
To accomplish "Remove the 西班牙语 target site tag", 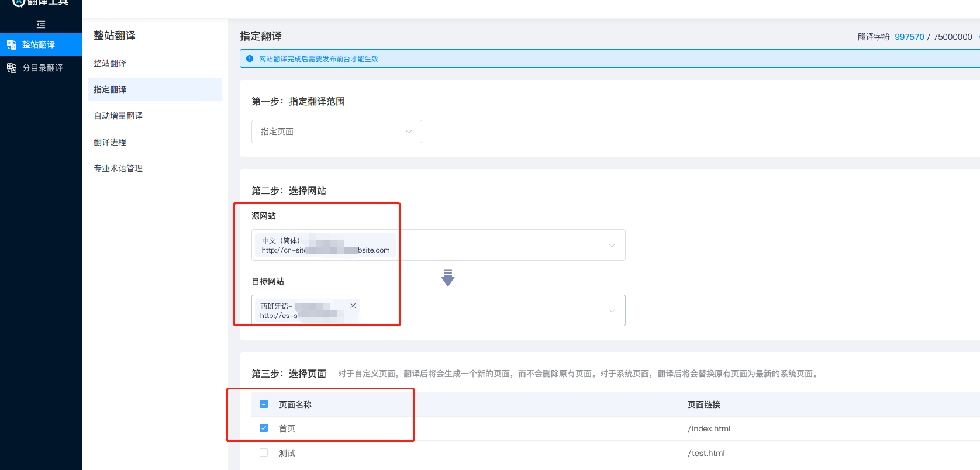I will click(353, 306).
